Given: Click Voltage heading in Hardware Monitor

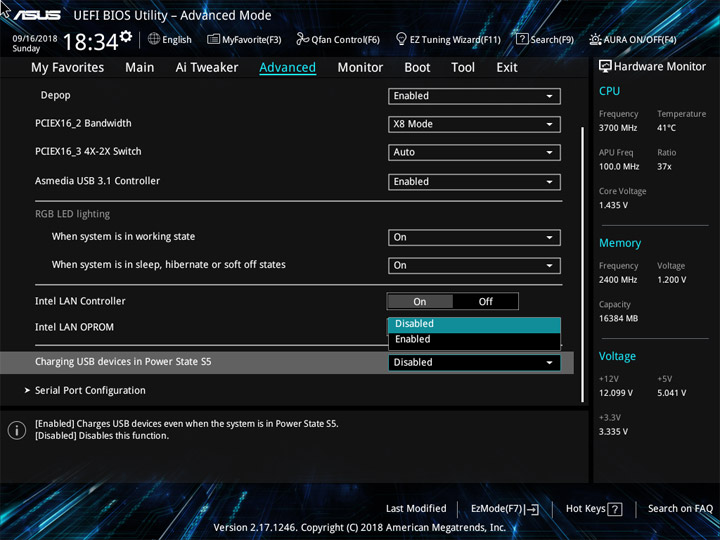Looking at the screenshot, I should [617, 356].
